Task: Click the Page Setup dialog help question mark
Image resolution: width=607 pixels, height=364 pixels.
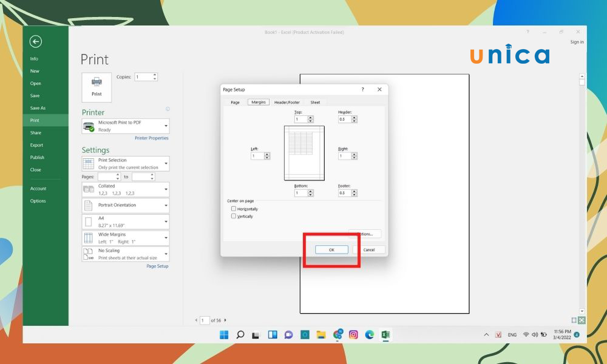Action: click(363, 89)
